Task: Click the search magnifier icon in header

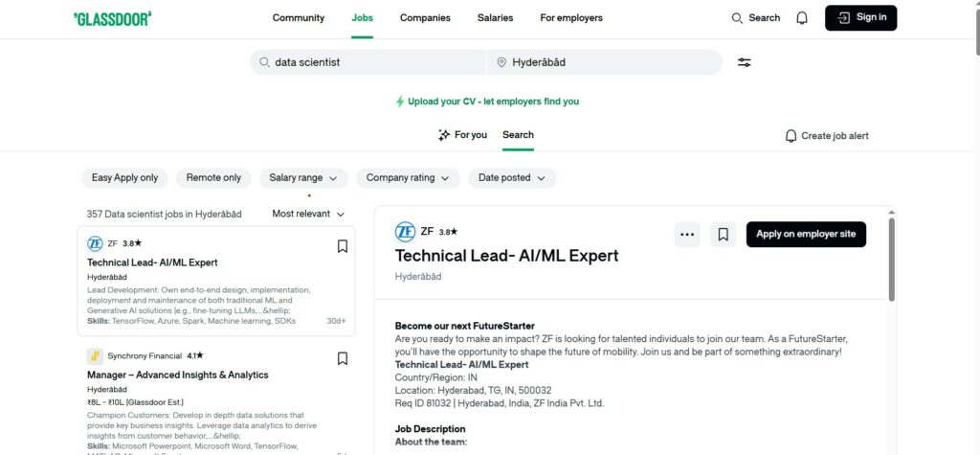Action: [x=738, y=18]
